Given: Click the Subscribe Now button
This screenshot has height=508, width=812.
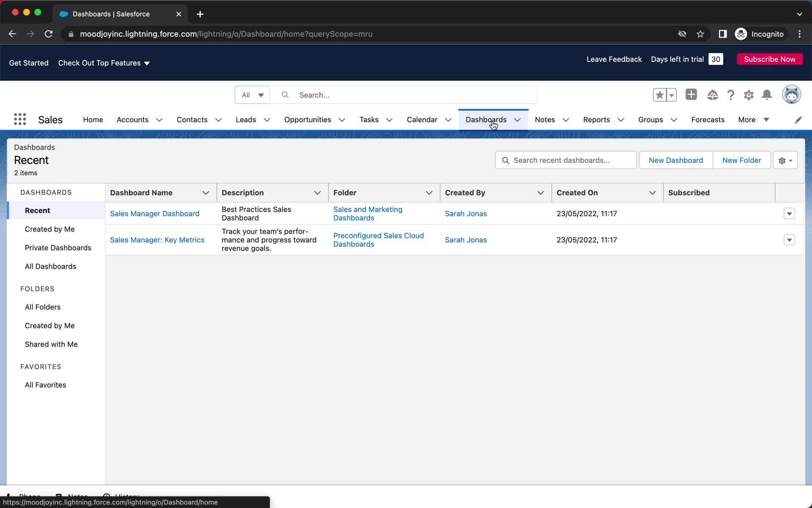Looking at the screenshot, I should 770,59.
